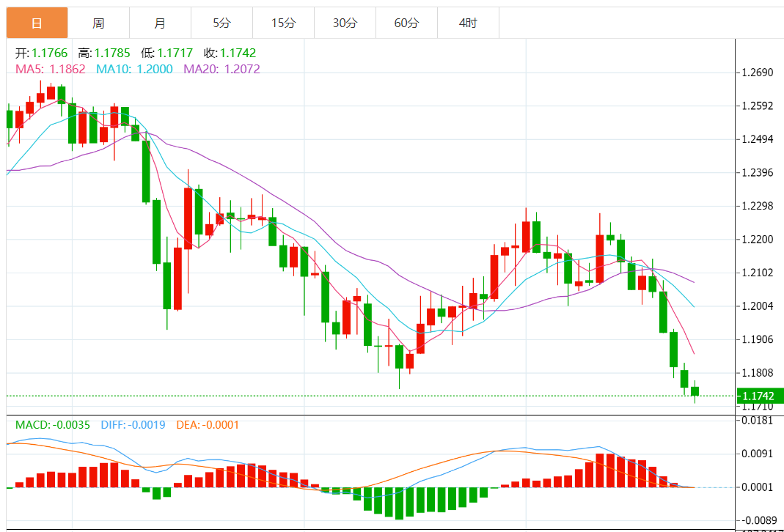This screenshot has height=532, width=784.
Task: Click the open price 1.1766 value
Action: click(x=49, y=53)
